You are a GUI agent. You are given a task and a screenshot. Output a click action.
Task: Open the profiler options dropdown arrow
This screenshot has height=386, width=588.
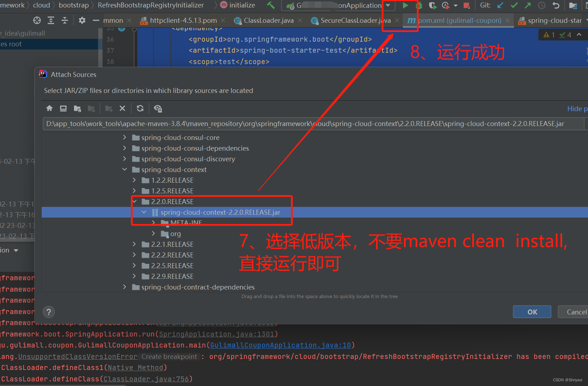456,6
